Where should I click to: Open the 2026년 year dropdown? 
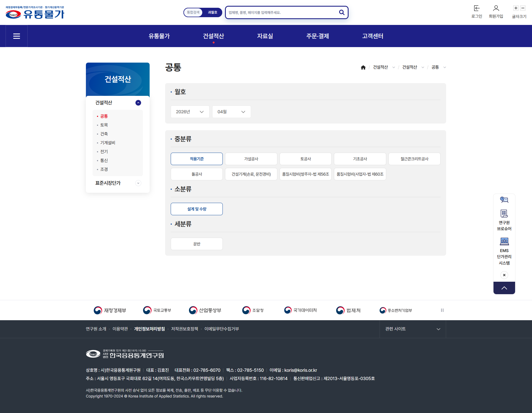coord(190,112)
